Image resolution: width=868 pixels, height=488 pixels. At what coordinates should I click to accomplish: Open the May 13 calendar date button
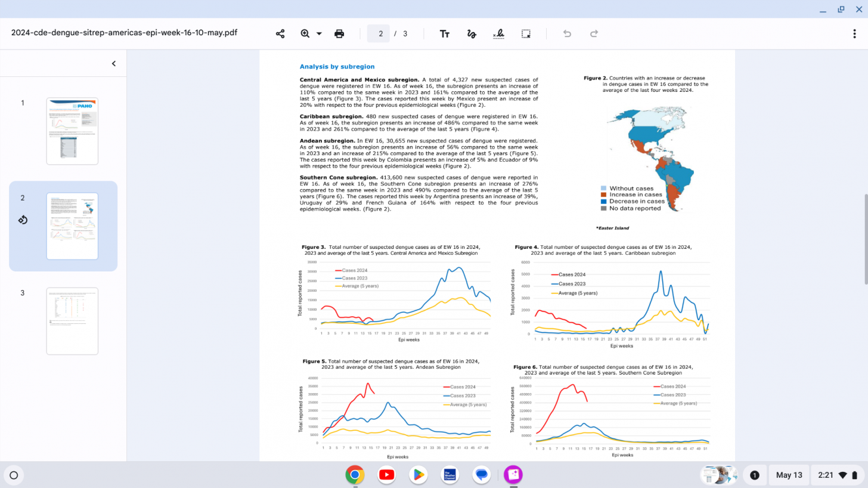pyautogui.click(x=789, y=475)
